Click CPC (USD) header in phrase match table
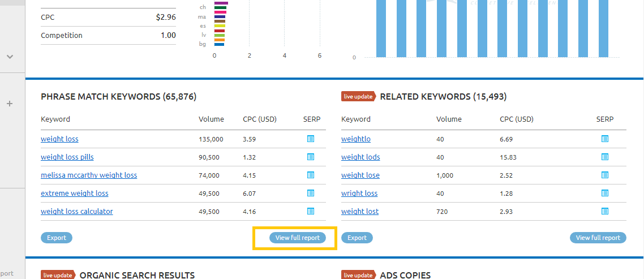 coord(260,119)
